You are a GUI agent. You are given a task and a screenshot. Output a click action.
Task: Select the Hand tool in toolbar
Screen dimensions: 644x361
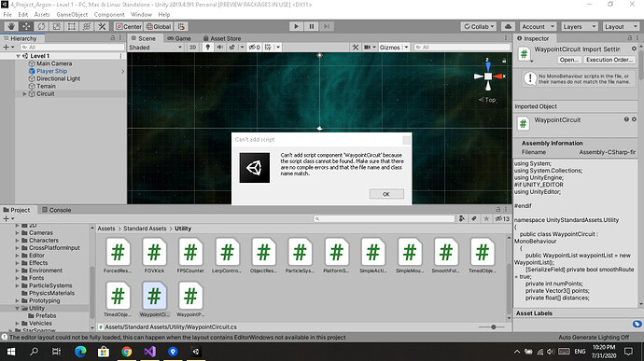[11, 26]
